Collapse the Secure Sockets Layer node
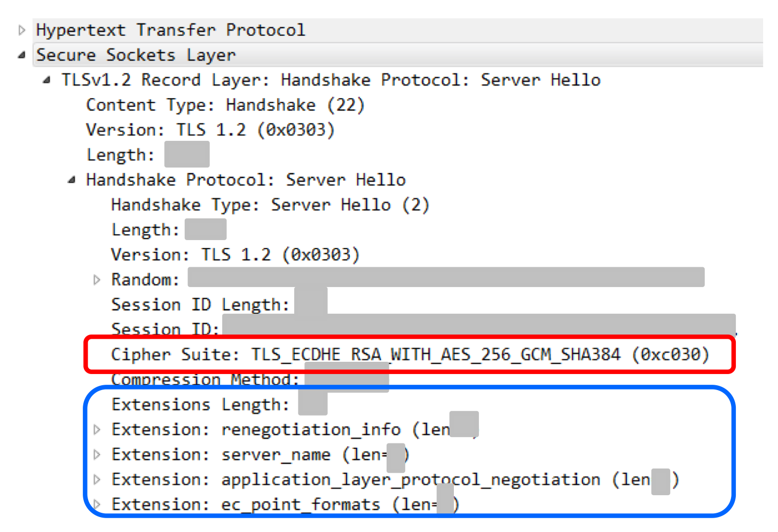The height and width of the screenshot is (532, 778). point(21,55)
